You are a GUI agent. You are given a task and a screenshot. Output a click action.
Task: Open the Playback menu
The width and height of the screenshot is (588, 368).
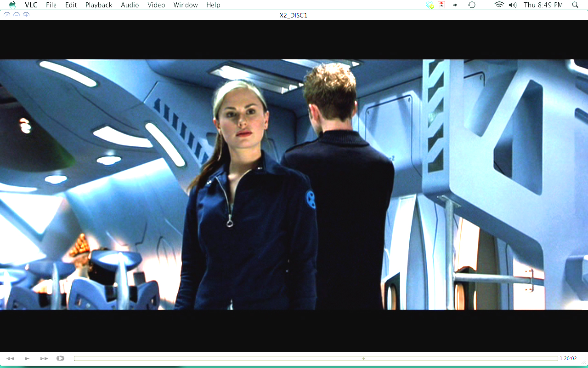pos(99,5)
